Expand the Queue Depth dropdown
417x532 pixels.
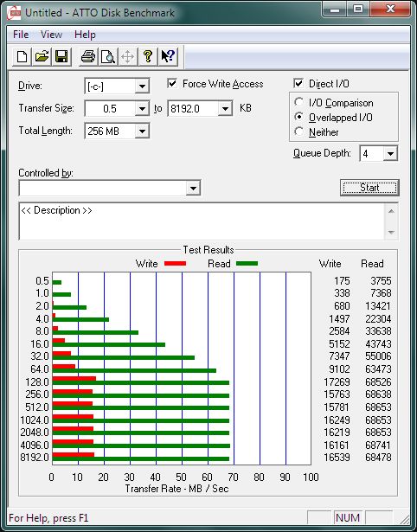[390, 154]
